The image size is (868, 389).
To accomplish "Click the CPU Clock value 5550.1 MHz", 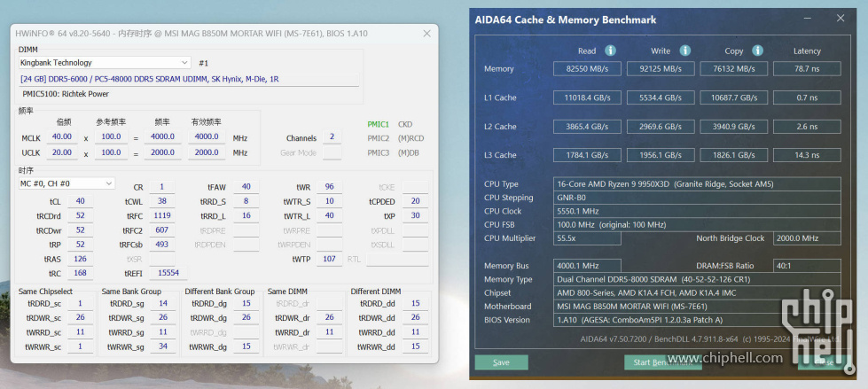I will 697,211.
